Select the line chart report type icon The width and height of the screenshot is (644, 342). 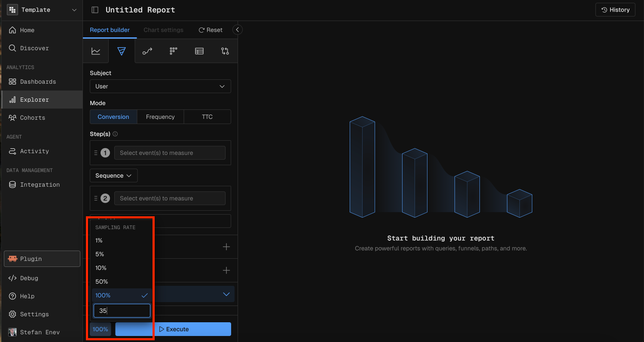(x=96, y=51)
